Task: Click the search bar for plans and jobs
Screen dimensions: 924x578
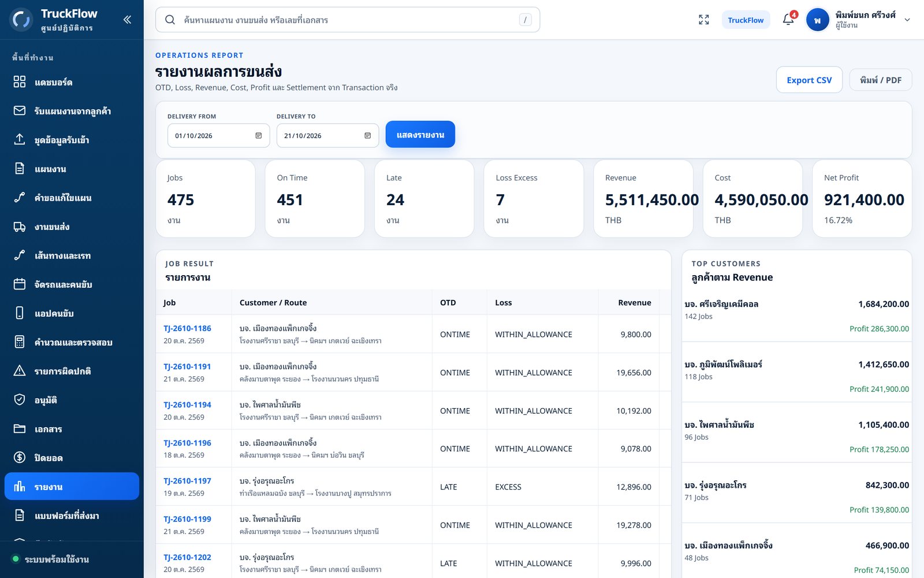Action: click(348, 20)
